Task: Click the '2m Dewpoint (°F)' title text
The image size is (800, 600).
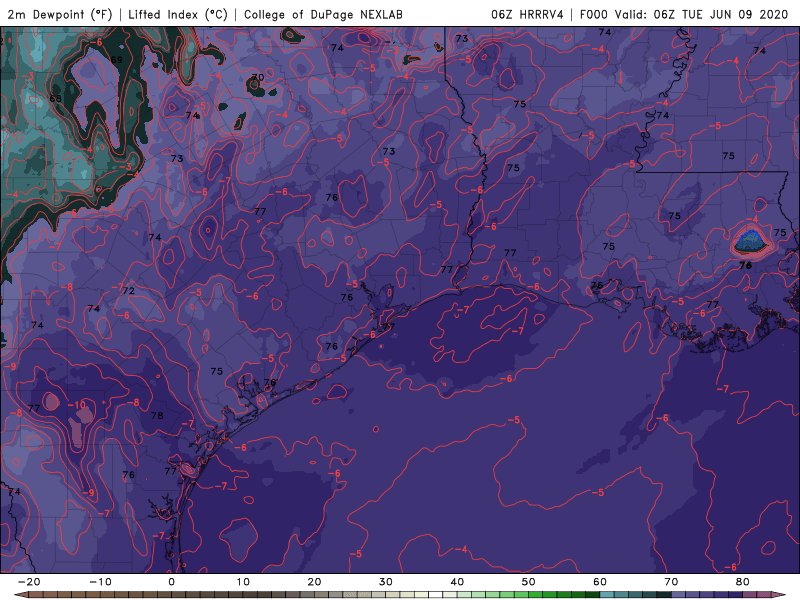Action: tap(60, 14)
